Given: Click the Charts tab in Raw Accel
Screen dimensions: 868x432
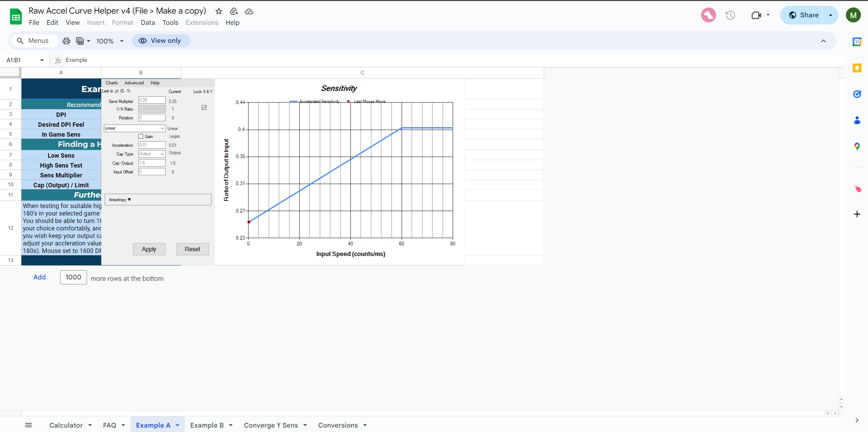Looking at the screenshot, I should point(112,83).
